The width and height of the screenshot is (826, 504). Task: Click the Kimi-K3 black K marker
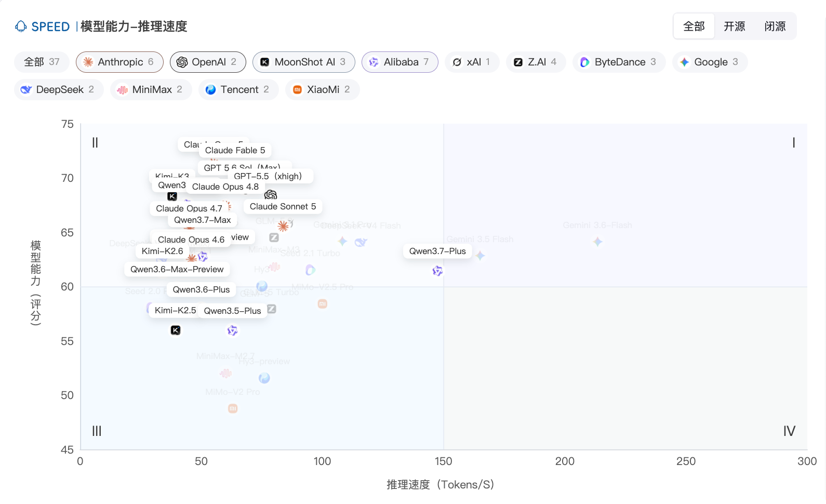point(172,196)
